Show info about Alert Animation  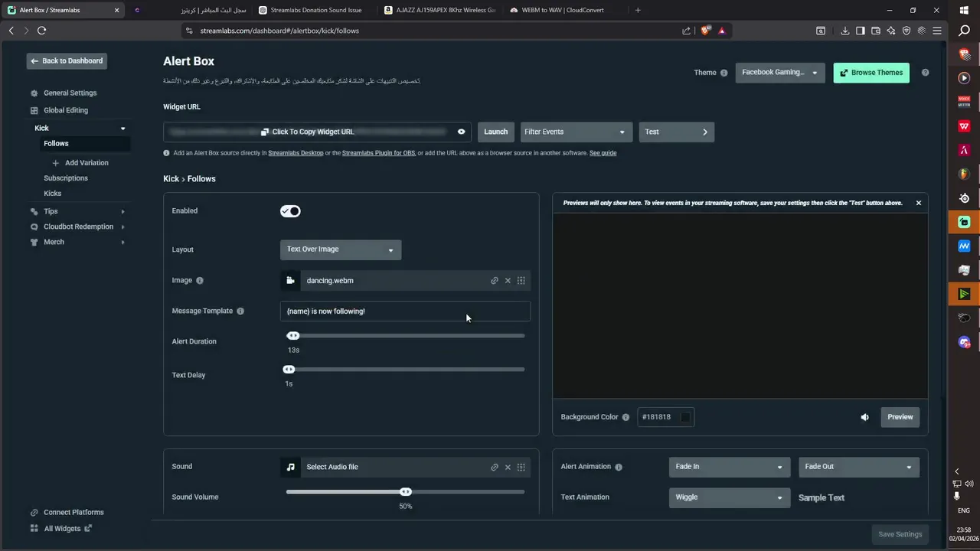click(619, 467)
